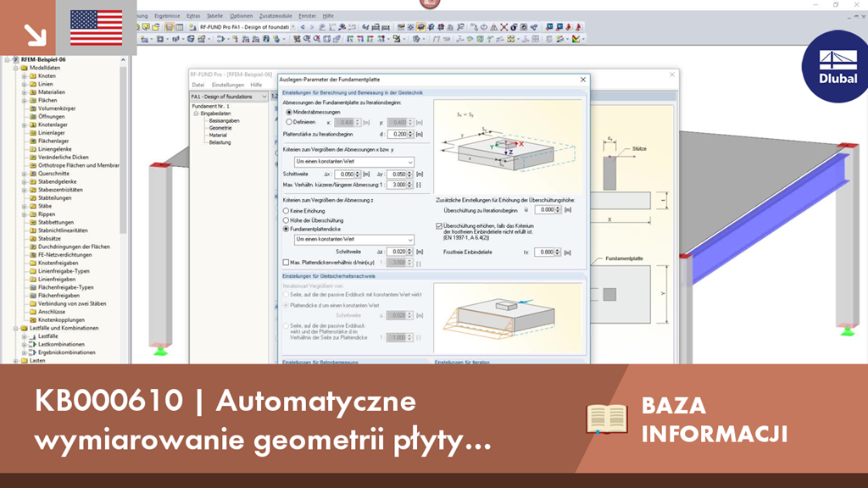Screen dimensions: 868x488
Task: Open Einstellungen menu in RF-FUND Pro window
Action: pos(228,86)
